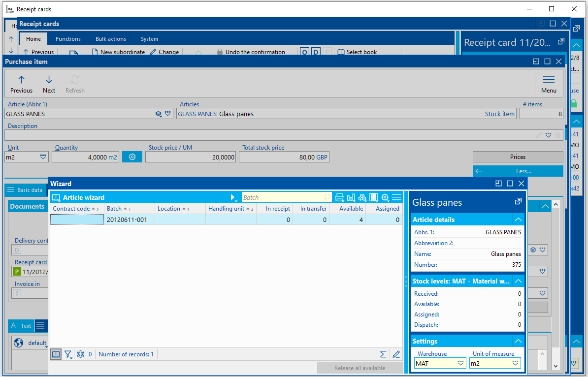Screen dimensions: 588x377
Task: Click the Quantity 4,0000 m2 field
Action: click(x=86, y=157)
